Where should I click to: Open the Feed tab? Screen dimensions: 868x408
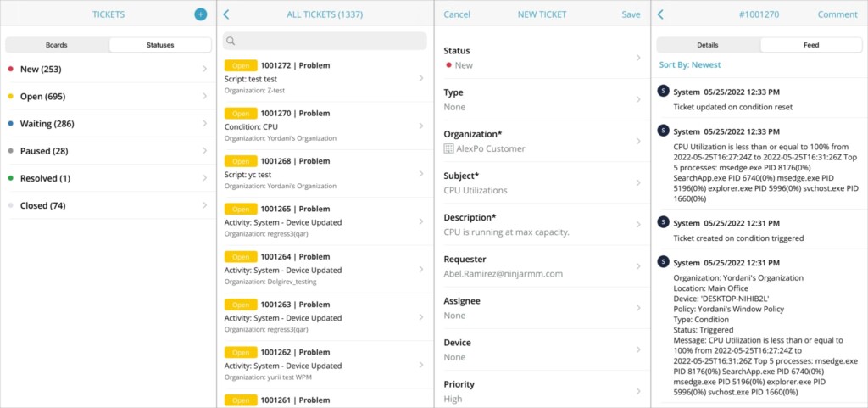click(810, 45)
